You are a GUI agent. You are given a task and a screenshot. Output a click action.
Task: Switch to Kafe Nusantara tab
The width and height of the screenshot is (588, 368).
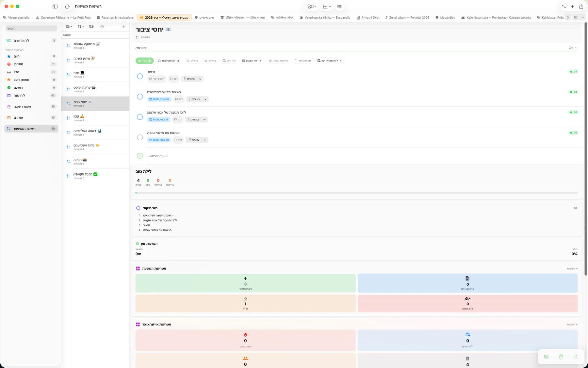click(x=496, y=18)
